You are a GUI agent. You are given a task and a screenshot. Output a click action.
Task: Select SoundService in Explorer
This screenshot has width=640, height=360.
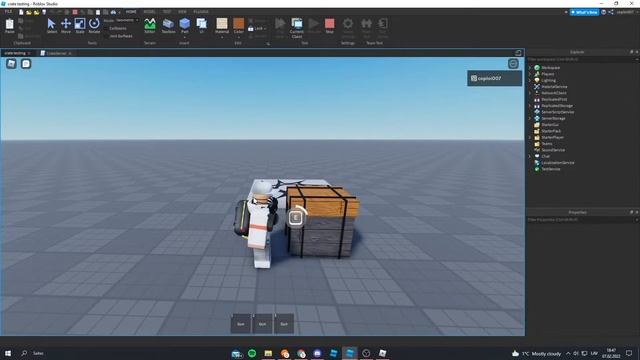pos(553,150)
